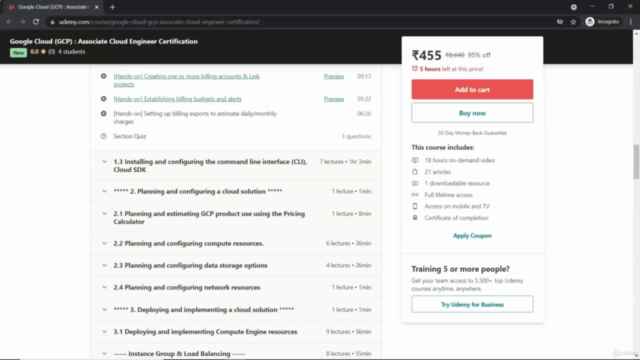Click the course title in sticky header
Screen dimensions: 640x360
[x=104, y=41]
